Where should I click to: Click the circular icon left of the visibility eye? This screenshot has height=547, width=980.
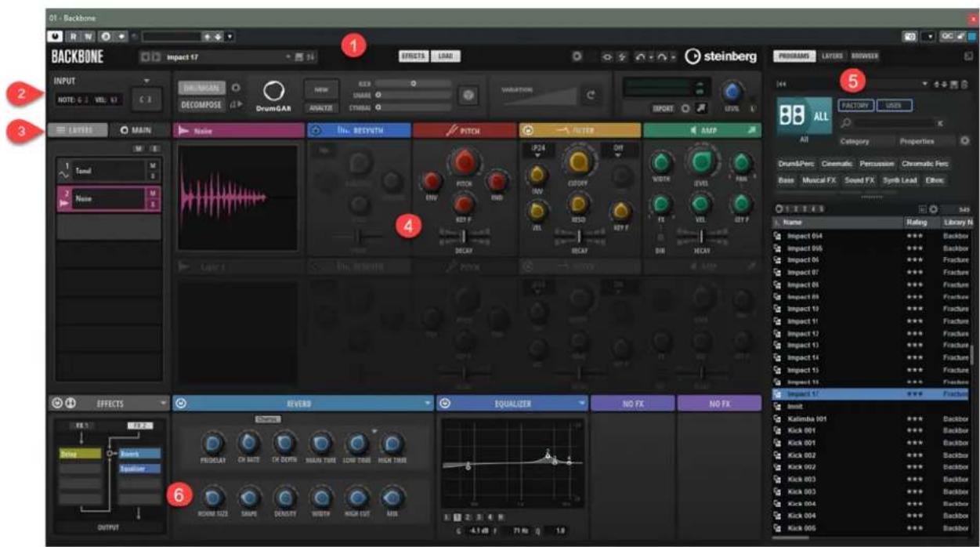point(577,57)
